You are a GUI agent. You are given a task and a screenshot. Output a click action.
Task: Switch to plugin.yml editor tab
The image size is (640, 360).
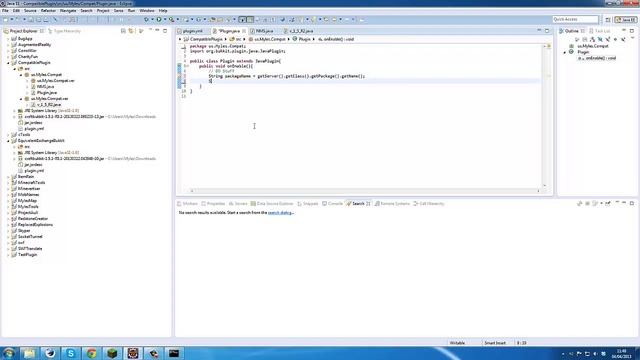pos(193,31)
